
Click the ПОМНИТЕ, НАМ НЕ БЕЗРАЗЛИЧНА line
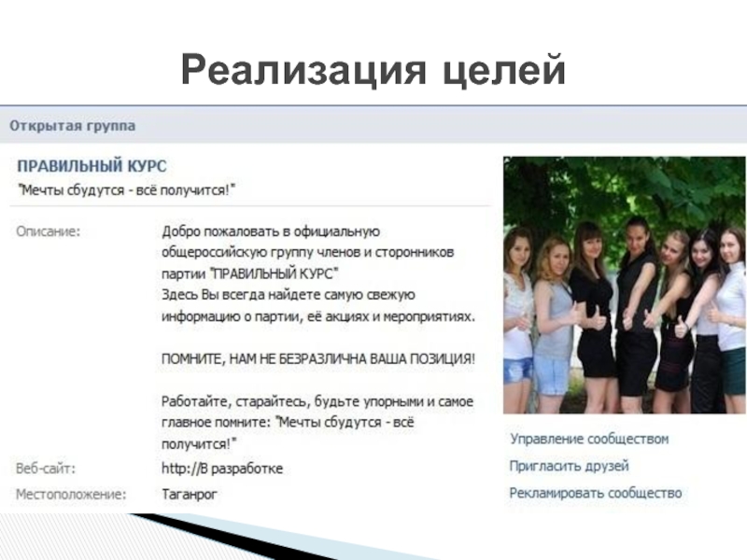tap(318, 358)
